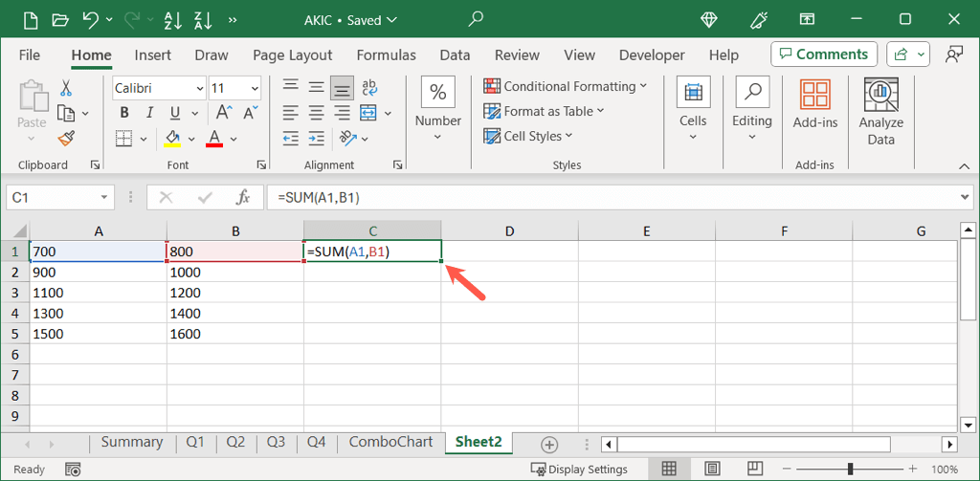This screenshot has height=481, width=980.
Task: Confirm the formula with the checkmark
Action: pos(205,198)
